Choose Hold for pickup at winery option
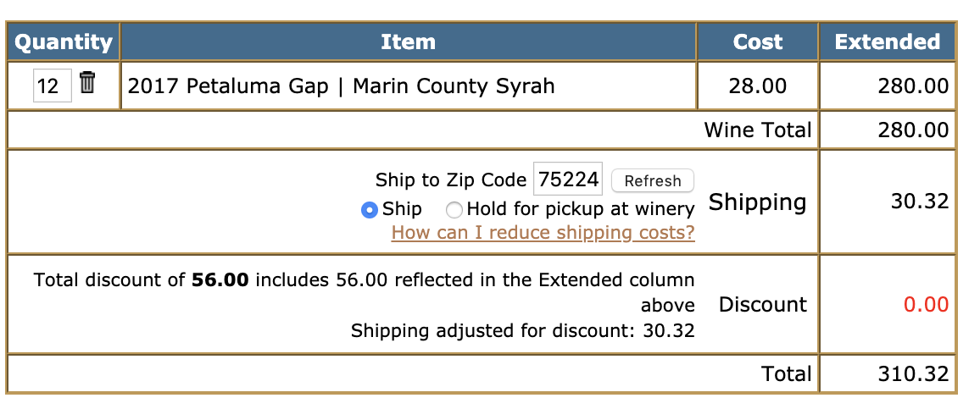The width and height of the screenshot is (980, 420). tap(454, 210)
